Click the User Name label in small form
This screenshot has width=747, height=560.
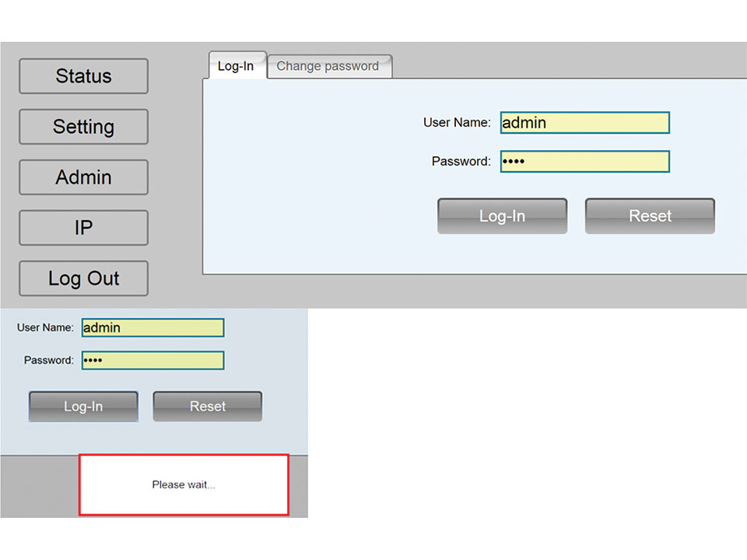tap(45, 328)
